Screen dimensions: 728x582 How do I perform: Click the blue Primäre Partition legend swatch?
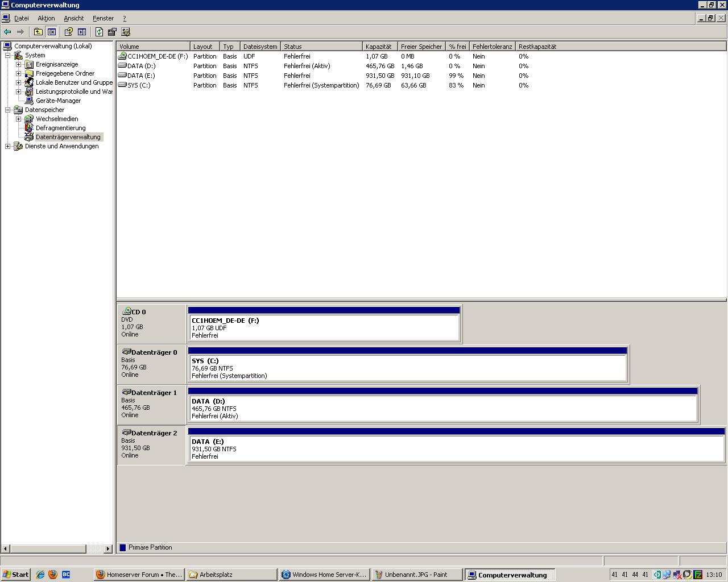tap(122, 547)
